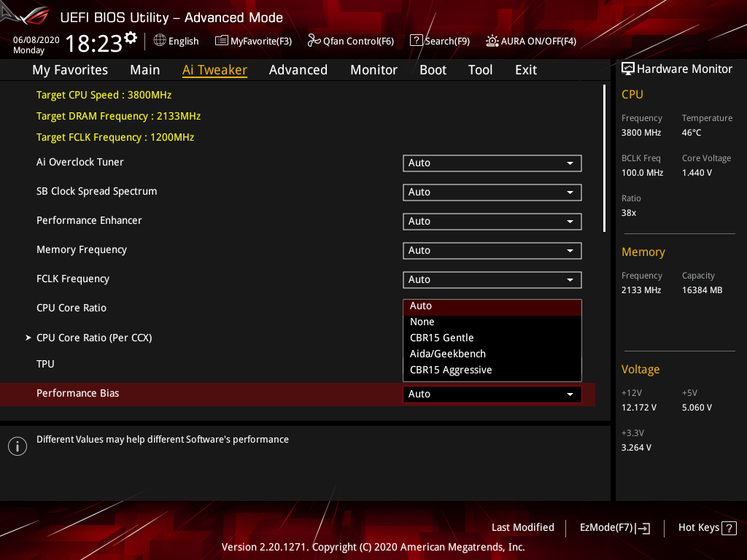
Task: Choose CBR15 Aggressive option
Action: pyautogui.click(x=492, y=370)
